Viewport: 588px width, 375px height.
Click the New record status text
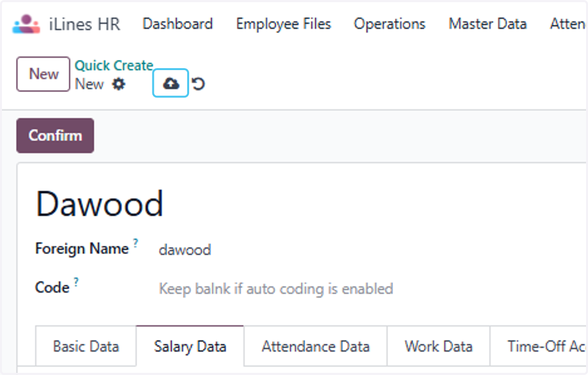(x=89, y=84)
